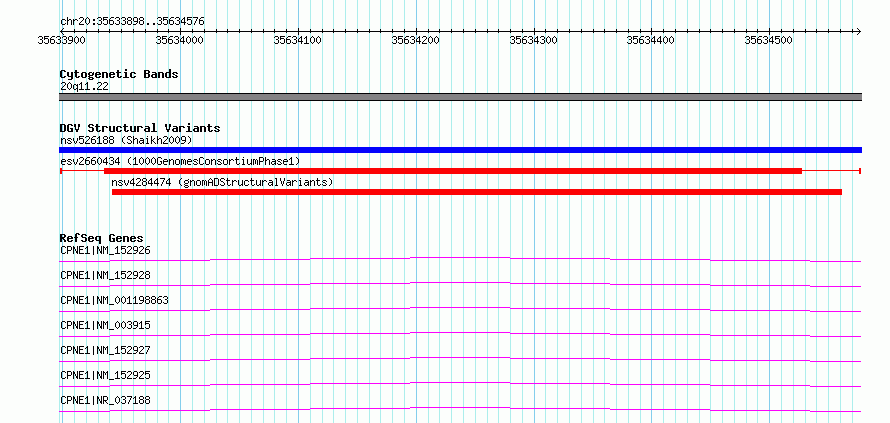Click ruler tick label 35634300
The width and height of the screenshot is (890, 423).
[534, 40]
